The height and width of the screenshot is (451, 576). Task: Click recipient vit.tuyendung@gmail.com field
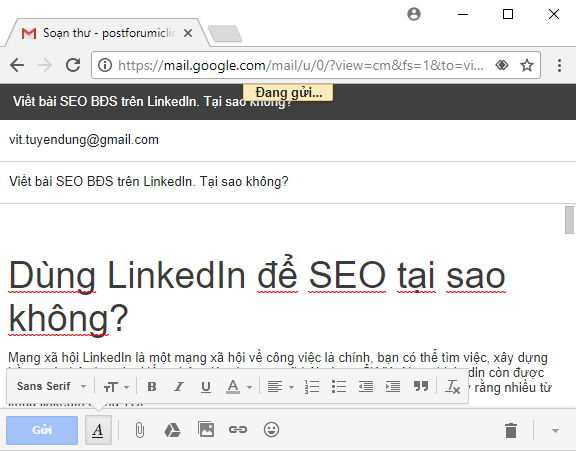tap(288, 140)
